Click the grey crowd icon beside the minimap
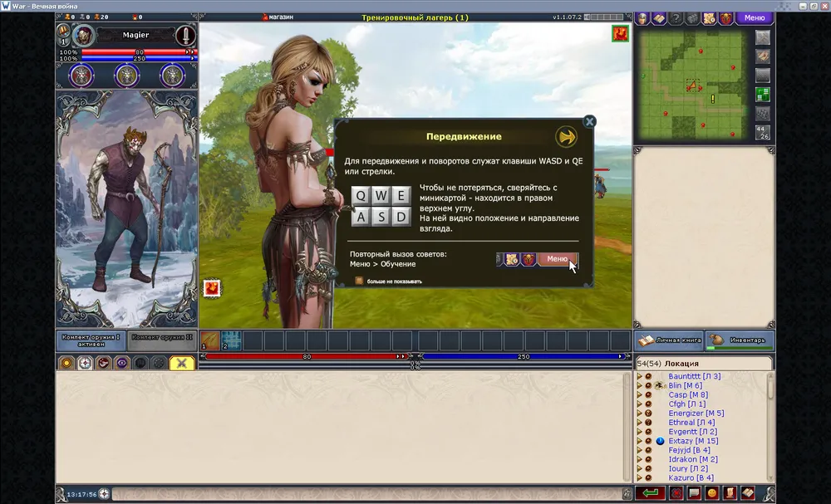 point(763,113)
